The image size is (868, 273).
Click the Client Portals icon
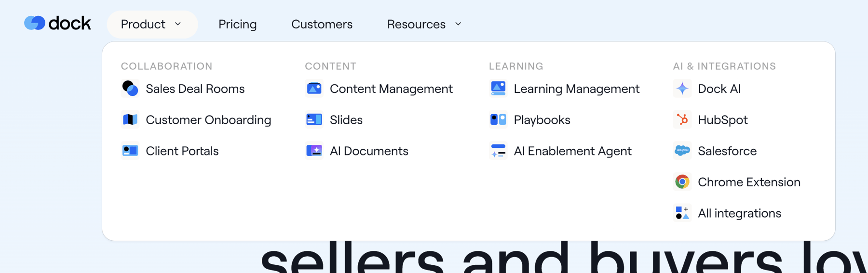130,151
